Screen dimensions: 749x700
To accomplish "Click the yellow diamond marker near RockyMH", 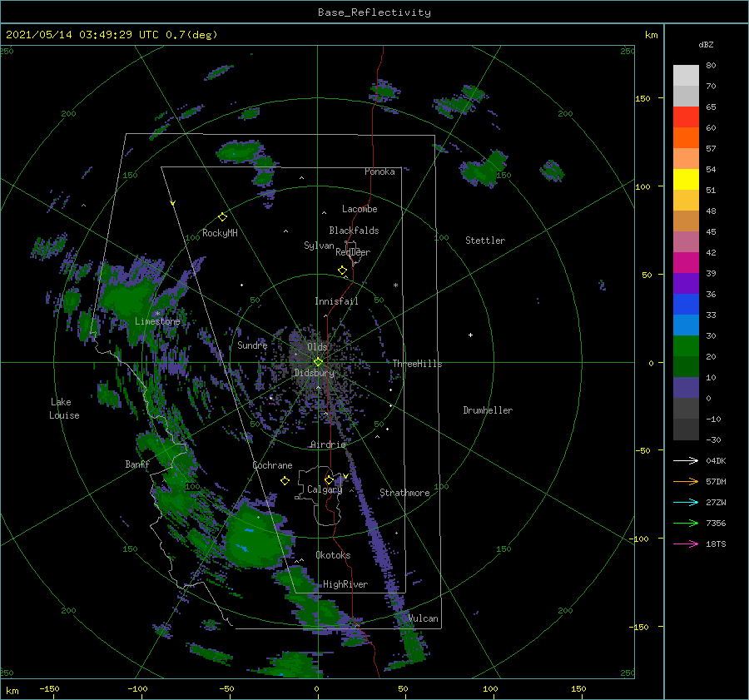I will tap(222, 217).
